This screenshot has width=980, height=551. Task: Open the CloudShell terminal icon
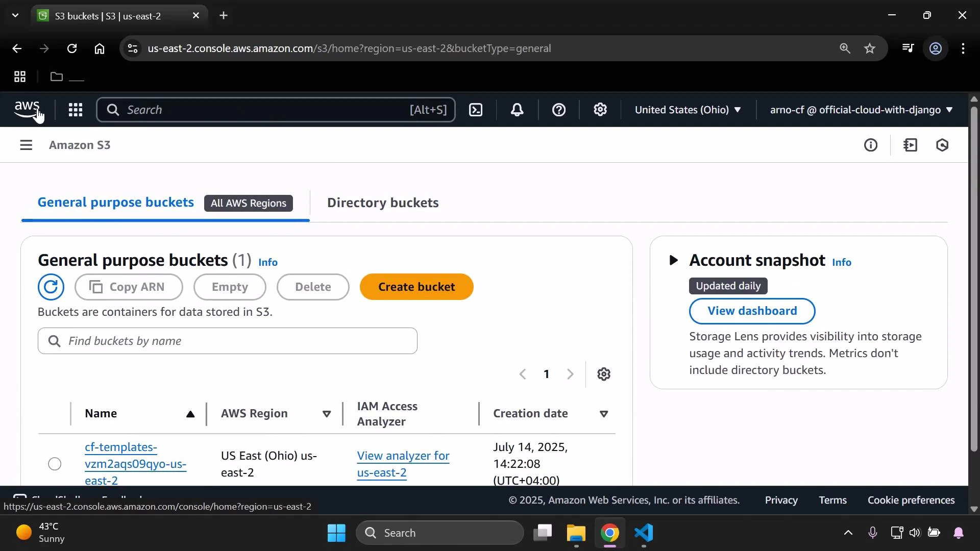(476, 110)
